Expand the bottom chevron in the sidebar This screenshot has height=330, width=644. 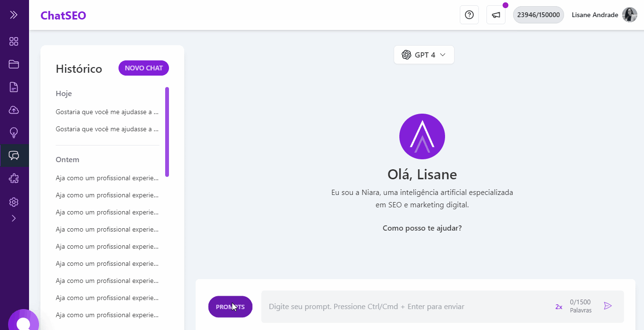(x=14, y=218)
